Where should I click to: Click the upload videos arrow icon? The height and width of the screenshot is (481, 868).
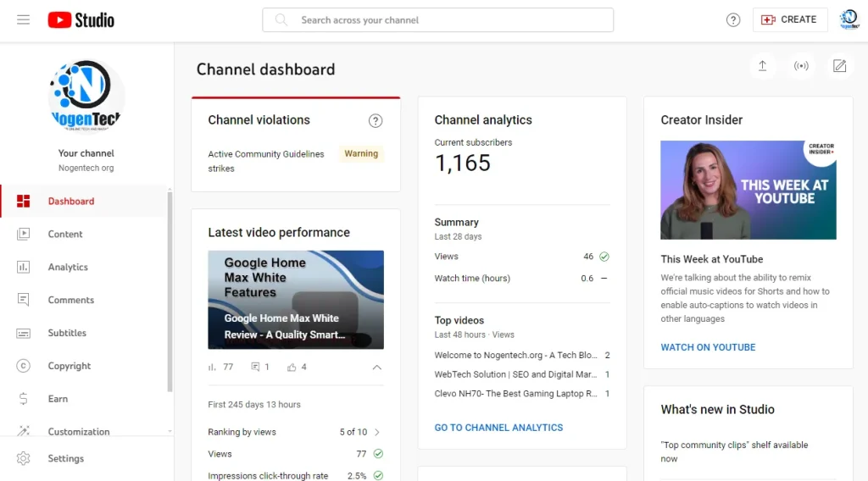coord(762,66)
